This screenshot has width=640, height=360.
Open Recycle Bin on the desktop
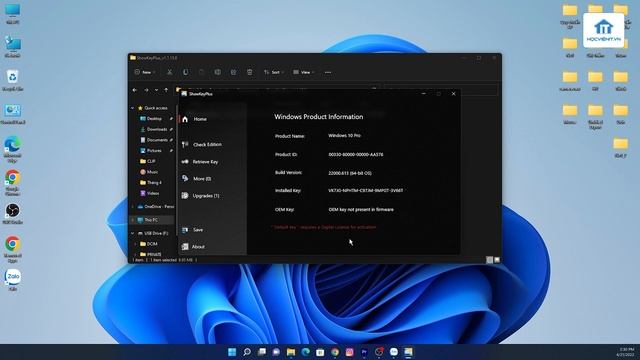13,80
